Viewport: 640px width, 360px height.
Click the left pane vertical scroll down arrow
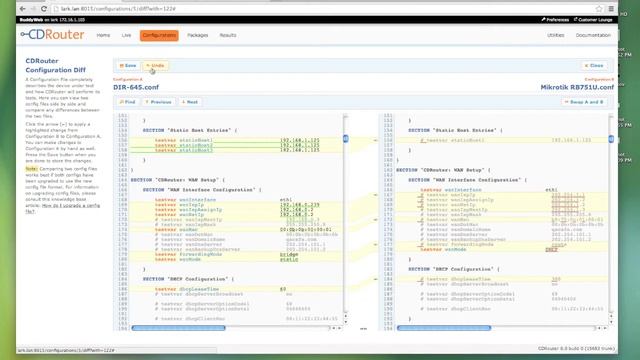(346, 322)
